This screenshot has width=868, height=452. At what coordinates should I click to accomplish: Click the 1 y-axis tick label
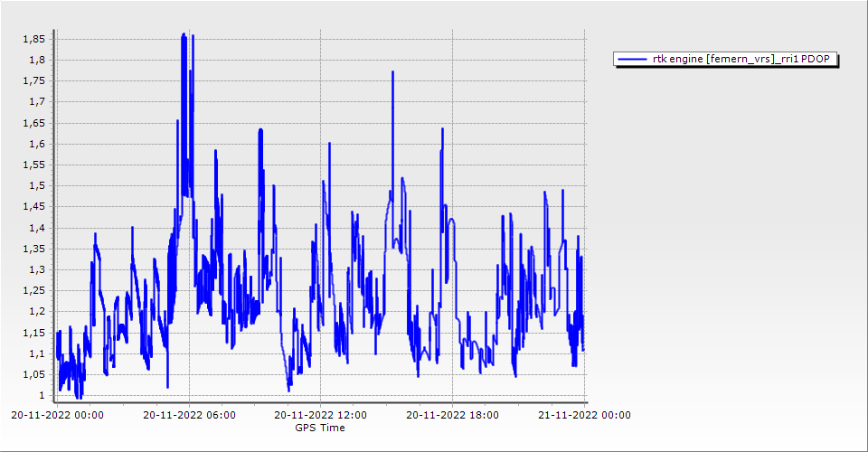coord(41,396)
